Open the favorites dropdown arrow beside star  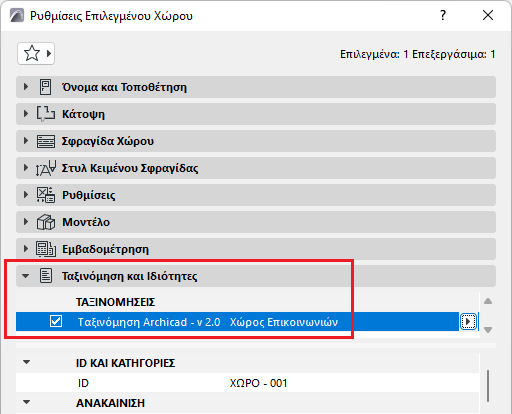49,53
